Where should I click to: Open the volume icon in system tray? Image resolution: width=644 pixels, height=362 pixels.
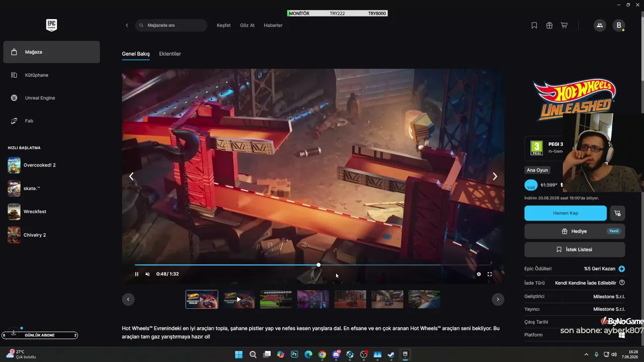point(613,354)
